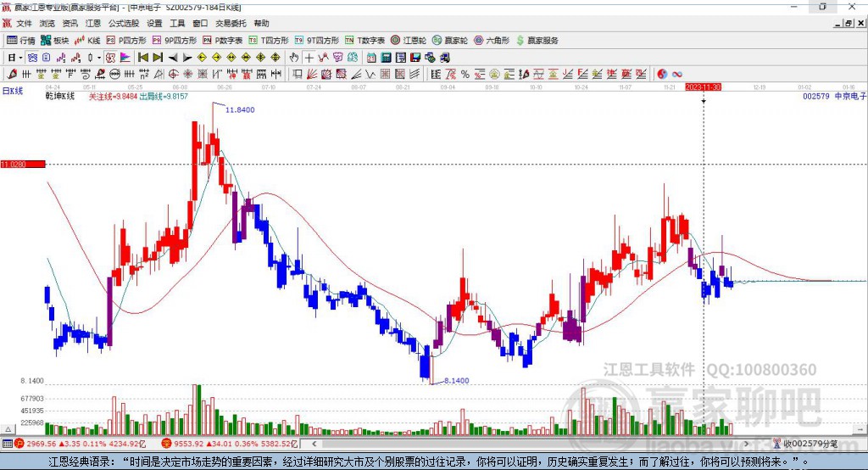Open 赢家服务 dollar-sign button
Image resolution: width=868 pixels, height=470 pixels.
coord(537,41)
